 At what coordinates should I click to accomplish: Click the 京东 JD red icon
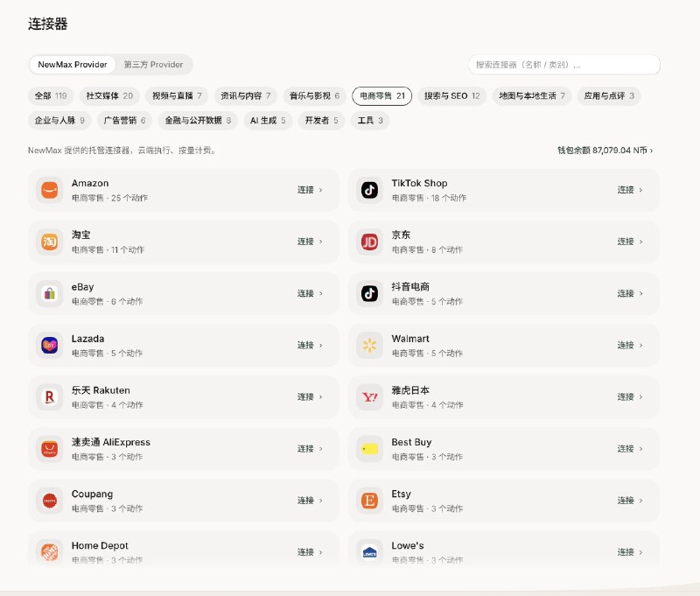pyautogui.click(x=369, y=242)
